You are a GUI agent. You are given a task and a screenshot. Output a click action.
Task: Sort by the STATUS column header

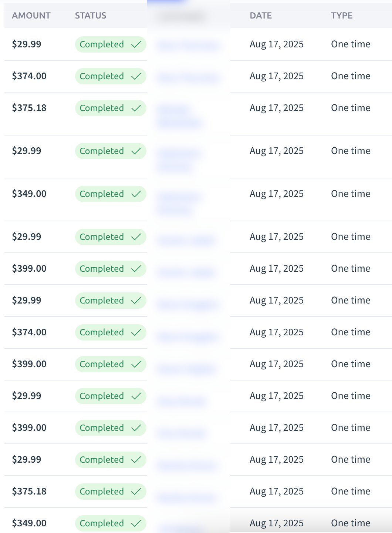pos(91,16)
